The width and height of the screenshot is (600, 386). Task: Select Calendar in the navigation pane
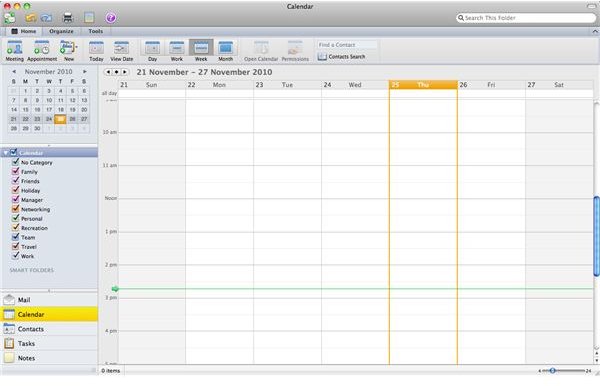49,314
